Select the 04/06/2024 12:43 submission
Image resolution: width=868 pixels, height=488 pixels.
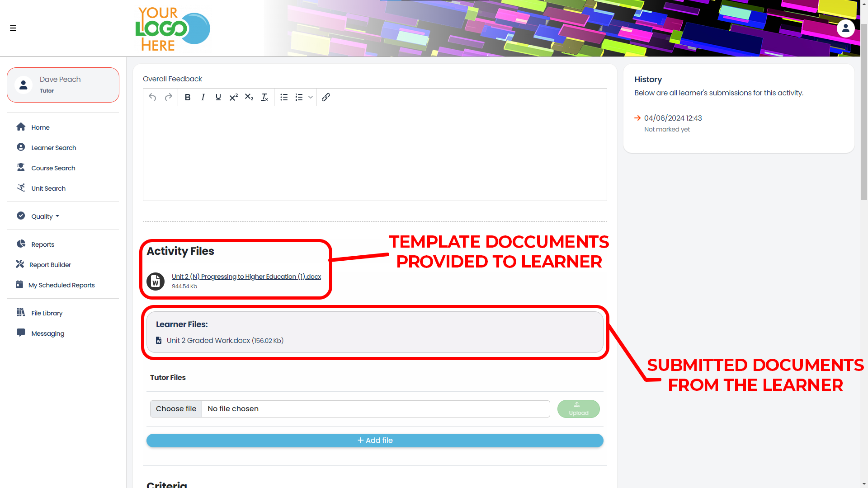(x=673, y=118)
